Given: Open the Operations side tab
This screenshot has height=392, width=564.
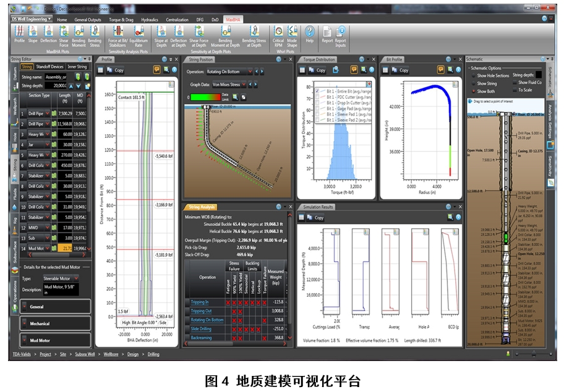Looking at the screenshot, I should coord(15,296).
